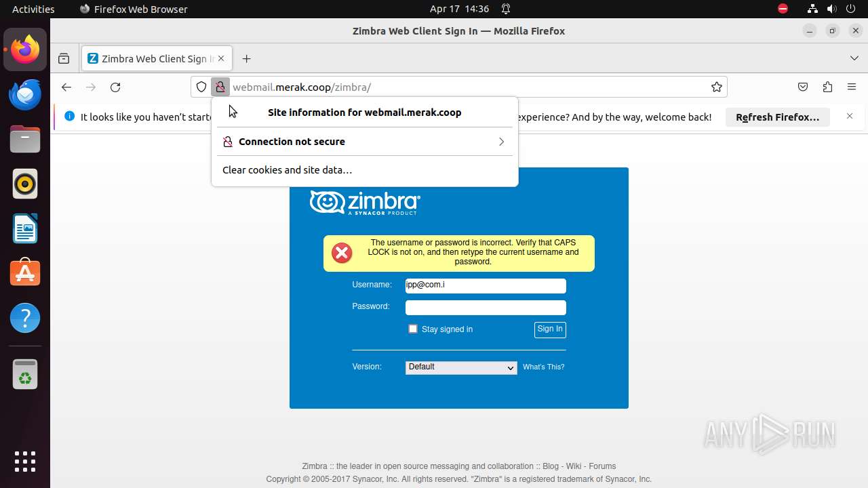
Task: Open the power menu tray icon
Action: coord(851,9)
